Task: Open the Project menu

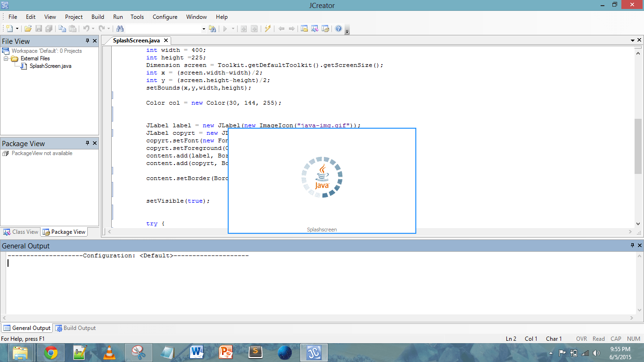Action: pyautogui.click(x=74, y=16)
